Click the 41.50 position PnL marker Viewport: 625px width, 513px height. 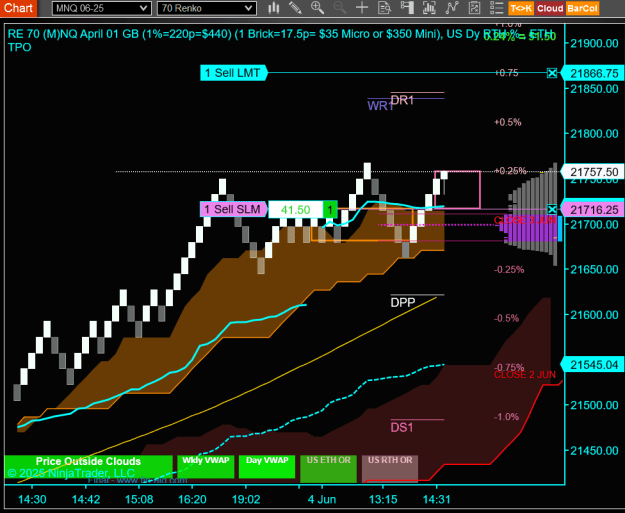tap(295, 210)
